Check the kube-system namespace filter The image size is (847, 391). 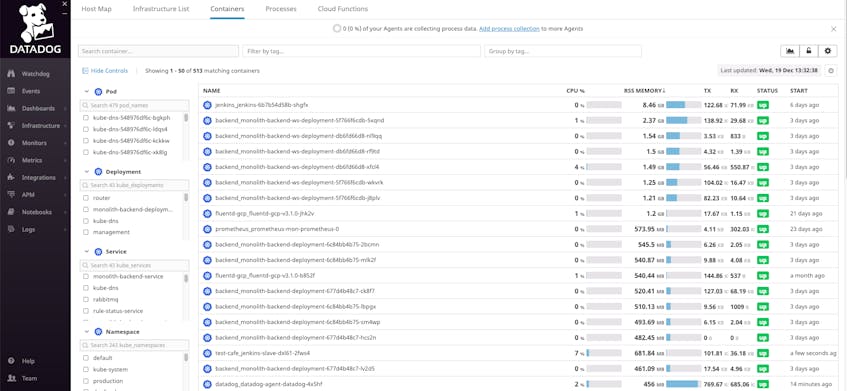click(85, 369)
